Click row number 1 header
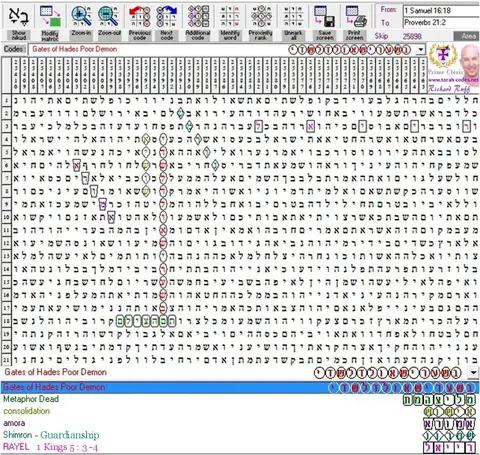Screen dimensions: 480x455 pos(6,100)
